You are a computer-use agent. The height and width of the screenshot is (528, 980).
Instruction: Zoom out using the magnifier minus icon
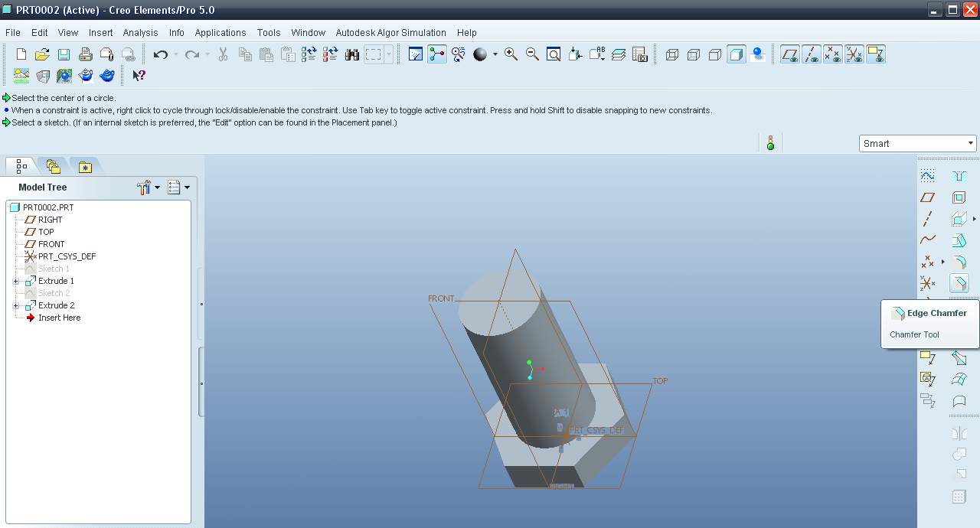coord(532,54)
